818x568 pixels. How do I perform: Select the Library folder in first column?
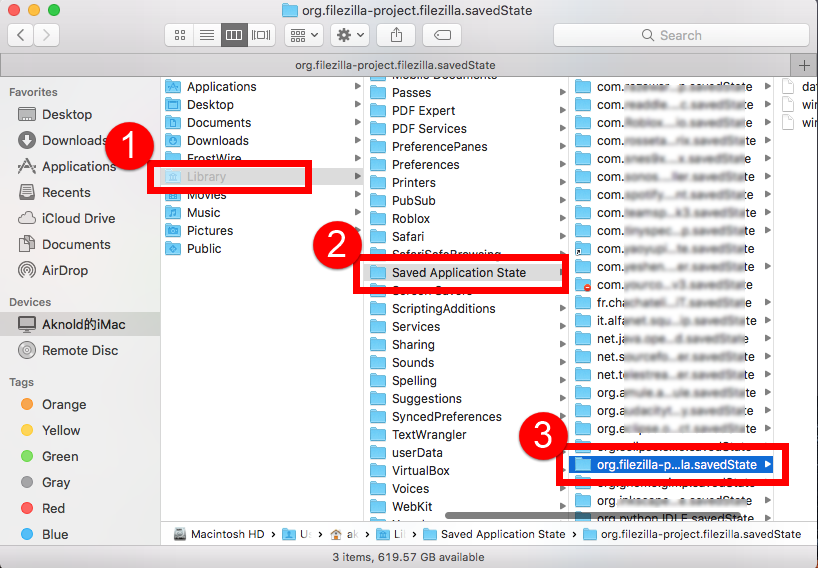pyautogui.click(x=206, y=177)
